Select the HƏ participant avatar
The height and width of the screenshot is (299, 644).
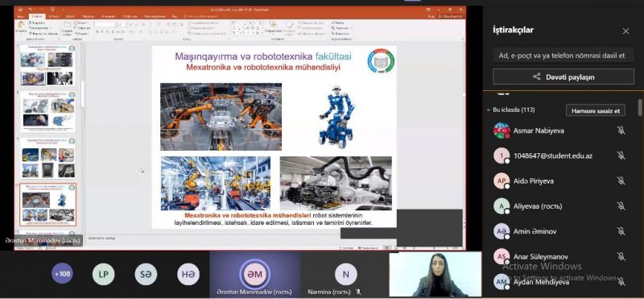pyautogui.click(x=188, y=274)
